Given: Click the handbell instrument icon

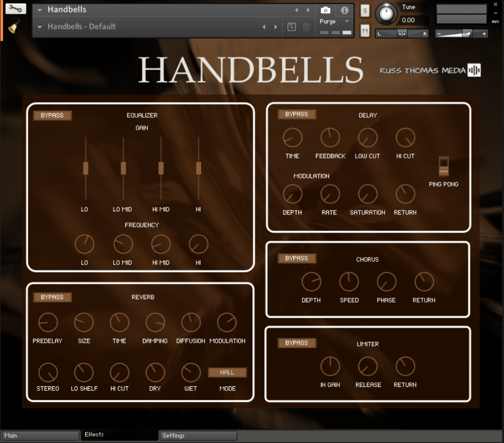Looking at the screenshot, I should click(14, 27).
